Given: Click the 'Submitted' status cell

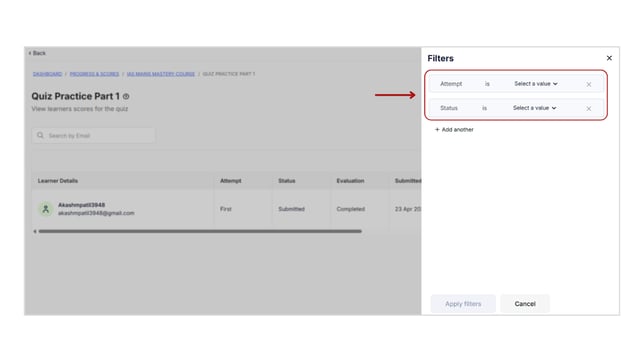Looking at the screenshot, I should [x=292, y=209].
